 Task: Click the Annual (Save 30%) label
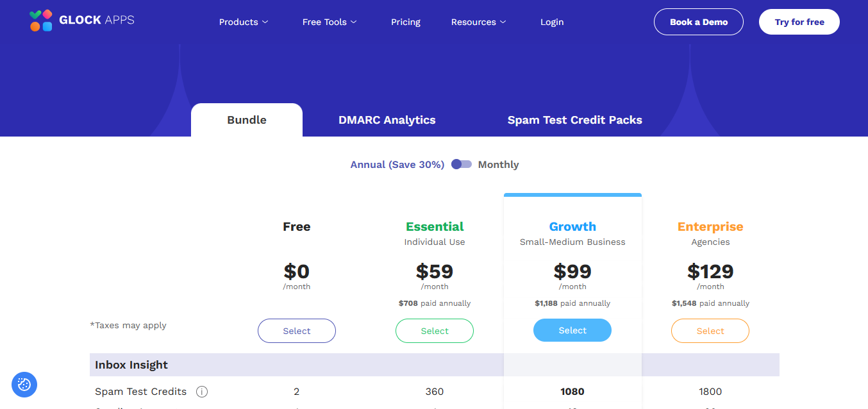tap(397, 164)
